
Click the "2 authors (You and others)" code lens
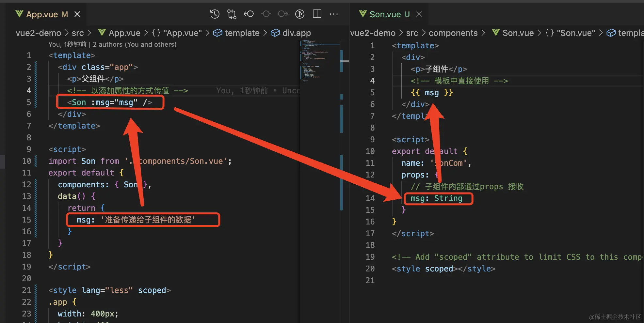tap(135, 44)
